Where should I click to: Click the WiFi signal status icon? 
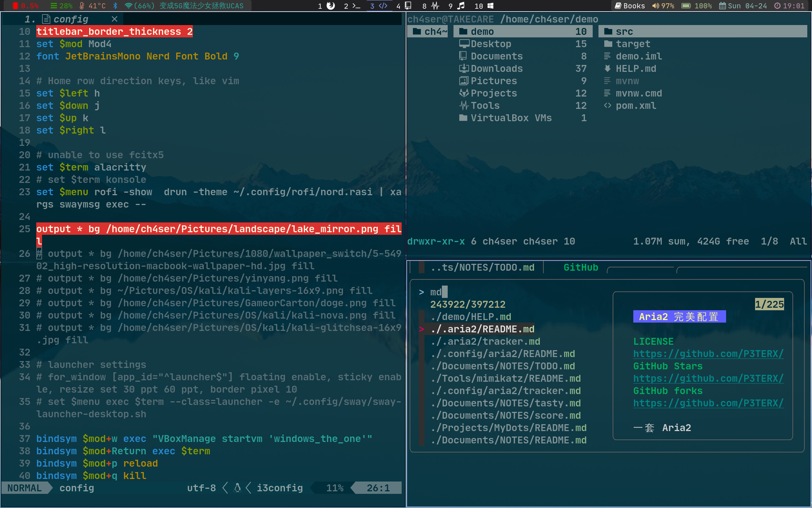click(x=128, y=6)
